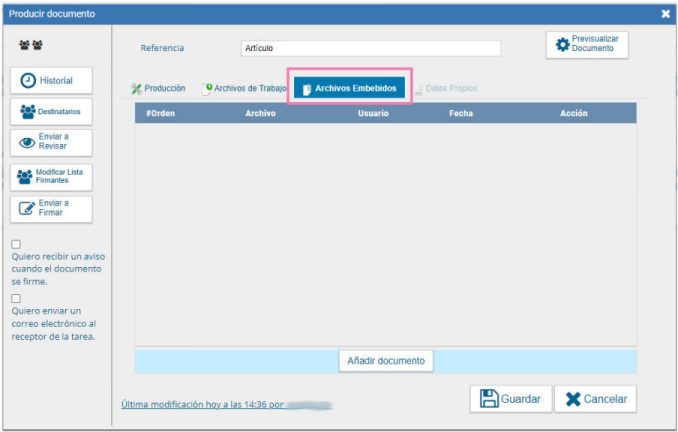Click the pencil icon for Enviar a Firmar
This screenshot has width=678, height=432.
click(27, 208)
